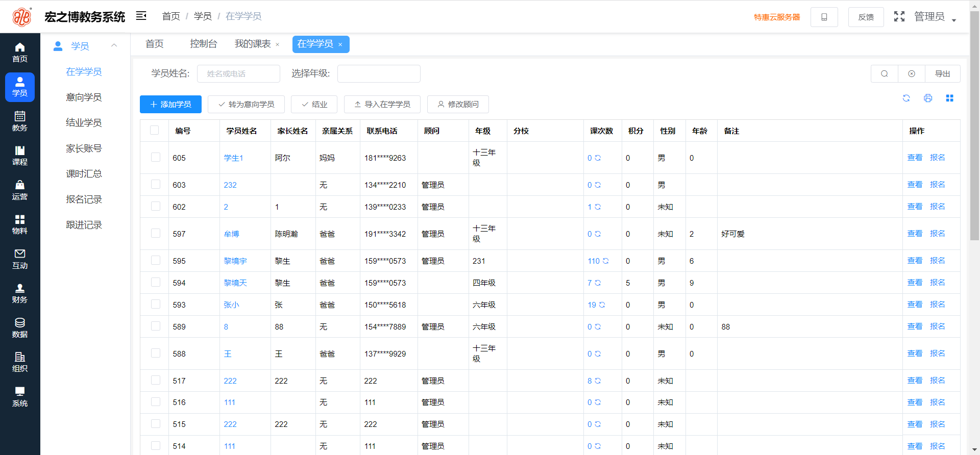This screenshot has width=980, height=455.
Task: Collapse the 学员 sidebar menu group
Action: point(114,45)
